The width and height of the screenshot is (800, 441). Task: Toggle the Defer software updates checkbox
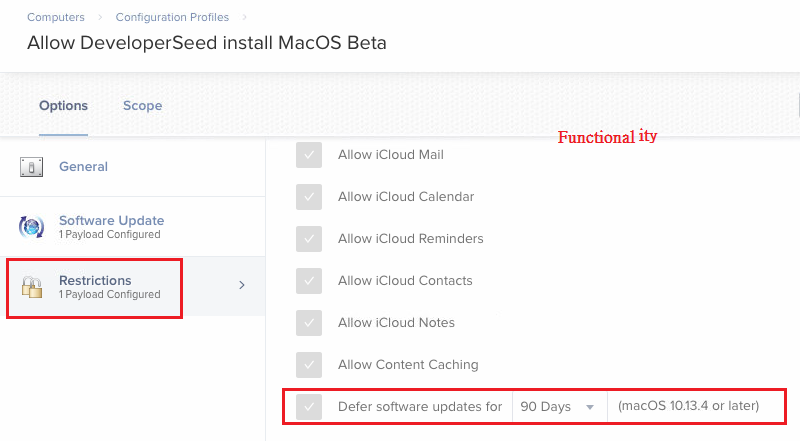(x=309, y=407)
